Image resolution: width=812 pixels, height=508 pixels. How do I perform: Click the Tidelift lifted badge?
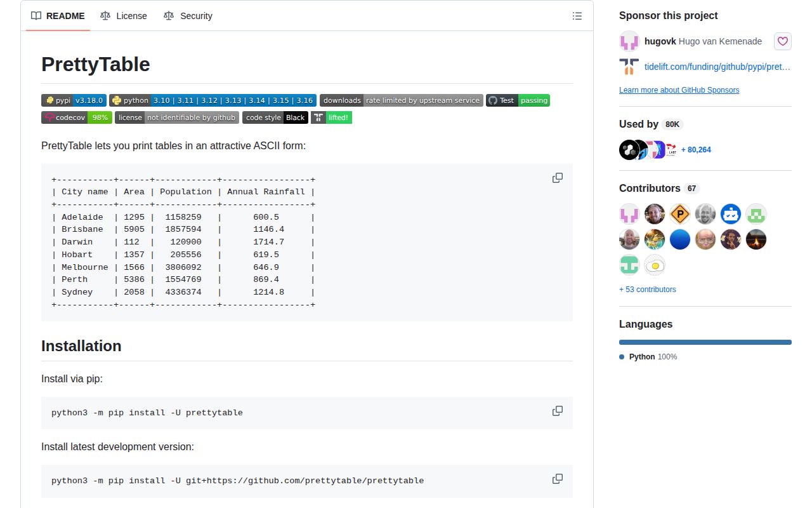click(x=331, y=117)
